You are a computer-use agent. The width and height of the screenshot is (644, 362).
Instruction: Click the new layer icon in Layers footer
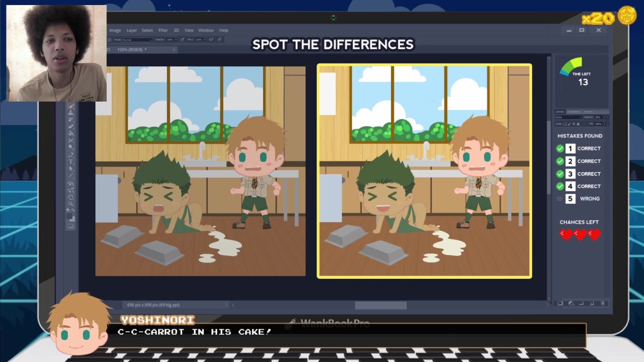point(592,303)
